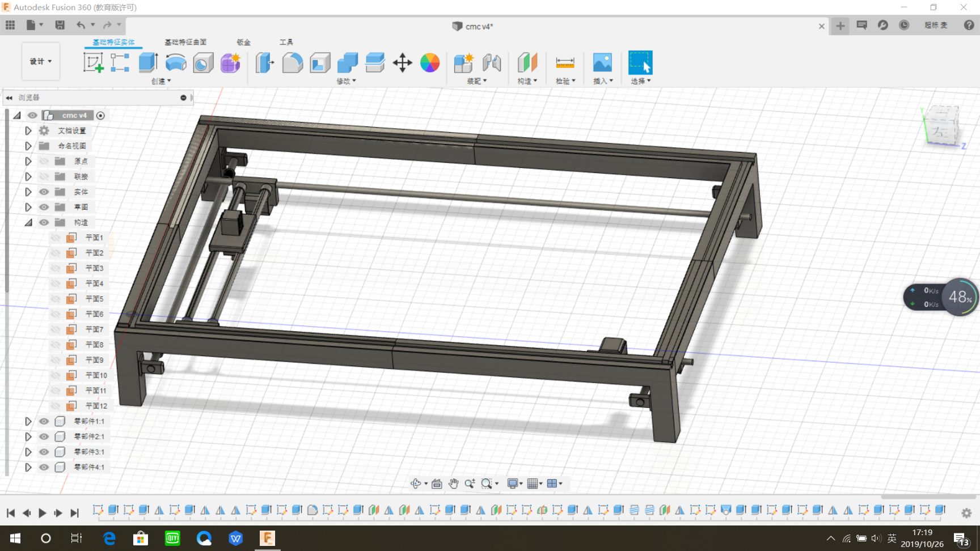Open the 插入 dropdown menu

[603, 81]
